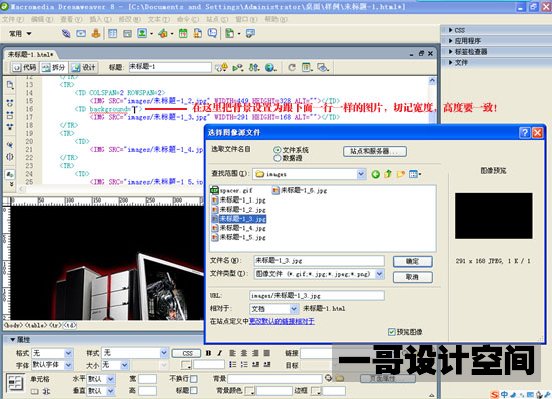Viewport: 552px width, 399px height.
Task: Open the 查找范围 images folder dropdown
Action: (x=361, y=174)
